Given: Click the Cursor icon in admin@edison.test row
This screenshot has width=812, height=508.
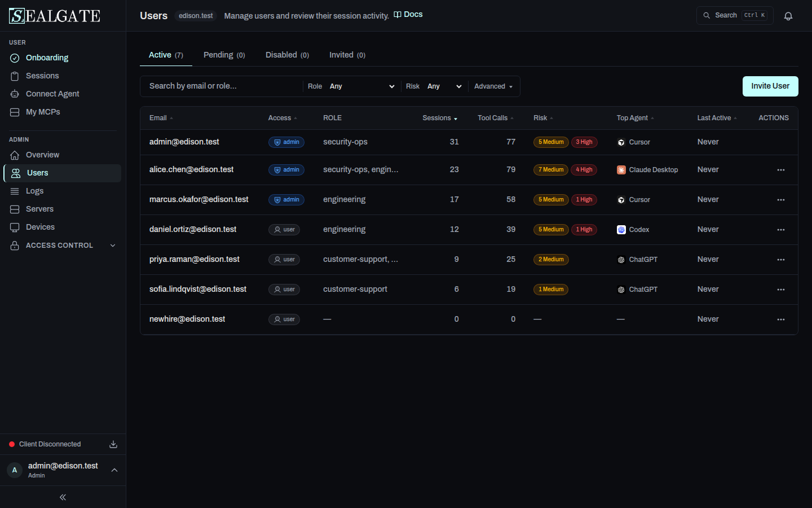Looking at the screenshot, I should [x=621, y=142].
